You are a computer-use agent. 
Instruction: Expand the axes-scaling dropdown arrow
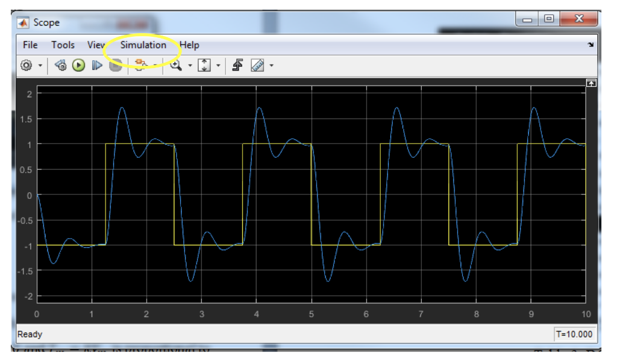point(218,65)
